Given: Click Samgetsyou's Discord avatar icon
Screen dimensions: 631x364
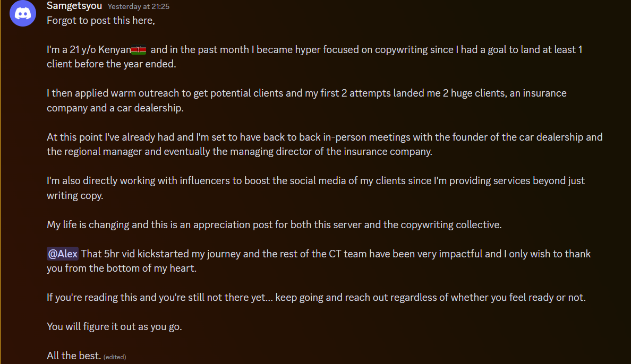Looking at the screenshot, I should tap(22, 14).
